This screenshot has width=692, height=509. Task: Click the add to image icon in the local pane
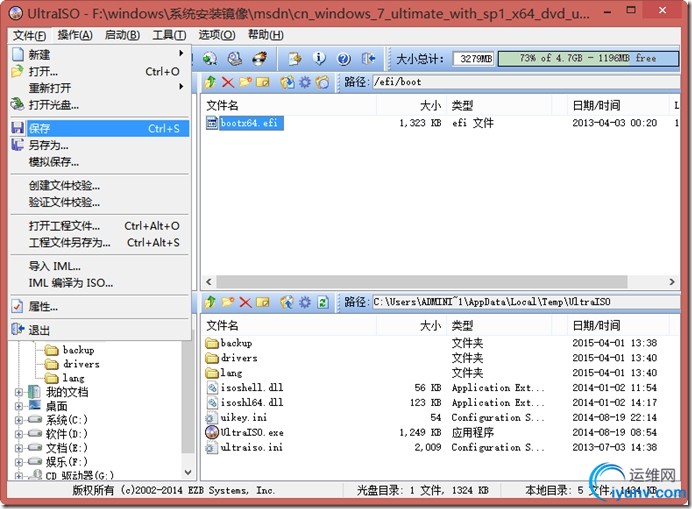pyautogui.click(x=287, y=302)
